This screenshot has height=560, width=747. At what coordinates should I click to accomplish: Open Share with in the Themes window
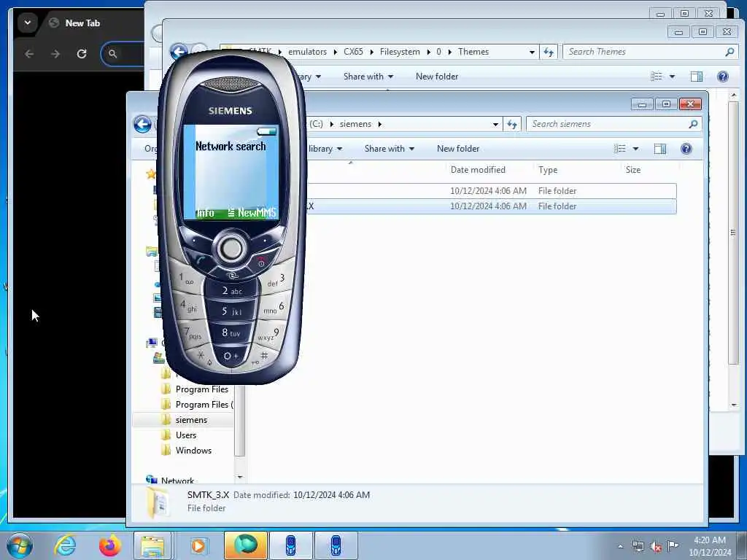(368, 76)
